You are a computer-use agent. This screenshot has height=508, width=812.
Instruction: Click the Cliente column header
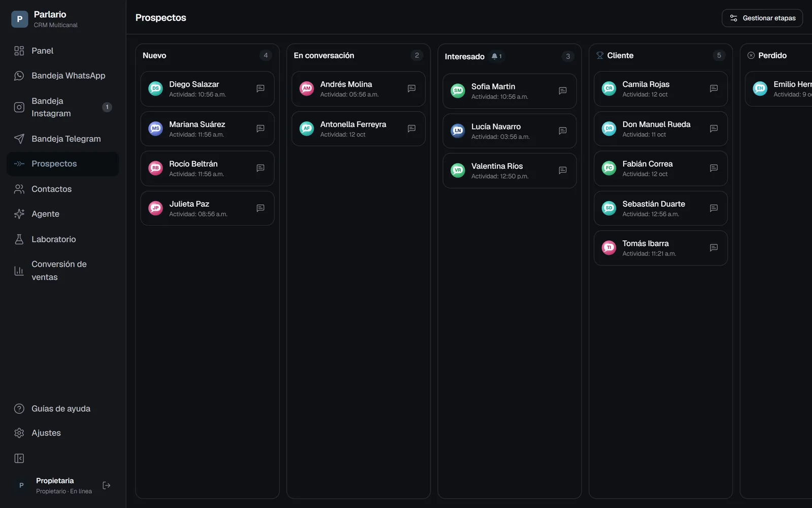620,55
